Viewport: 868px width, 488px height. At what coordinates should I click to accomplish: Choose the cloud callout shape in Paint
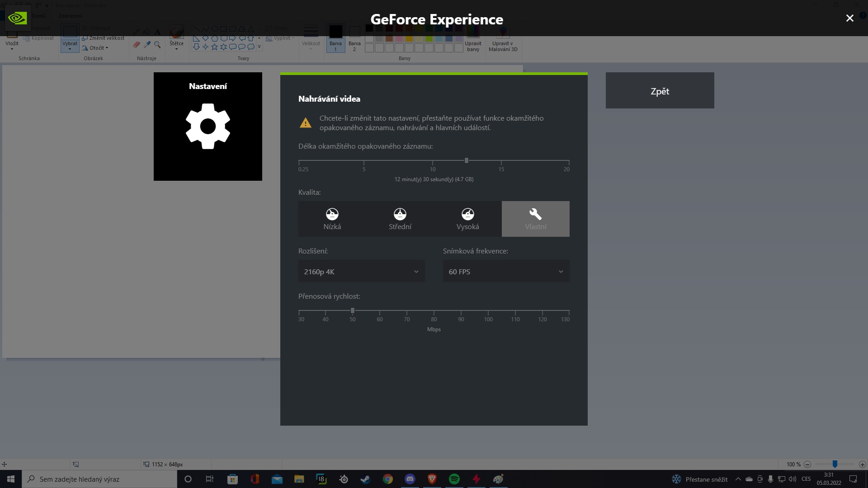pyautogui.click(x=250, y=47)
